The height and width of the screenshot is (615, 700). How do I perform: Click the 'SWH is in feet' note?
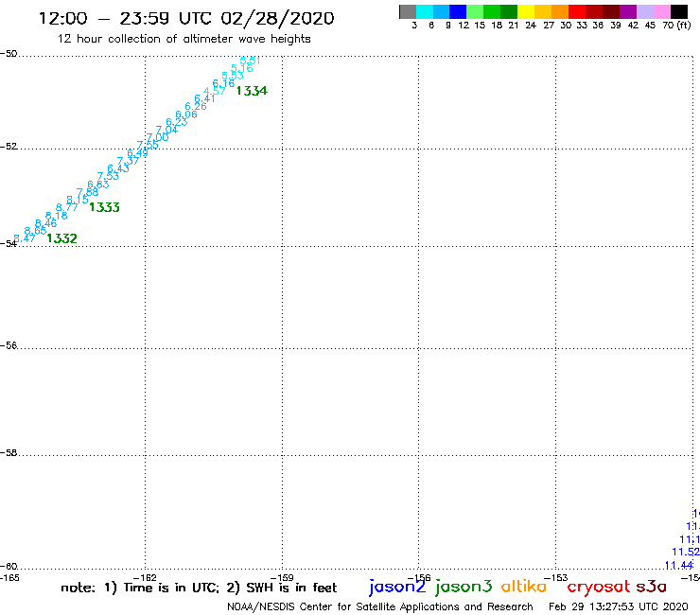pos(291,588)
